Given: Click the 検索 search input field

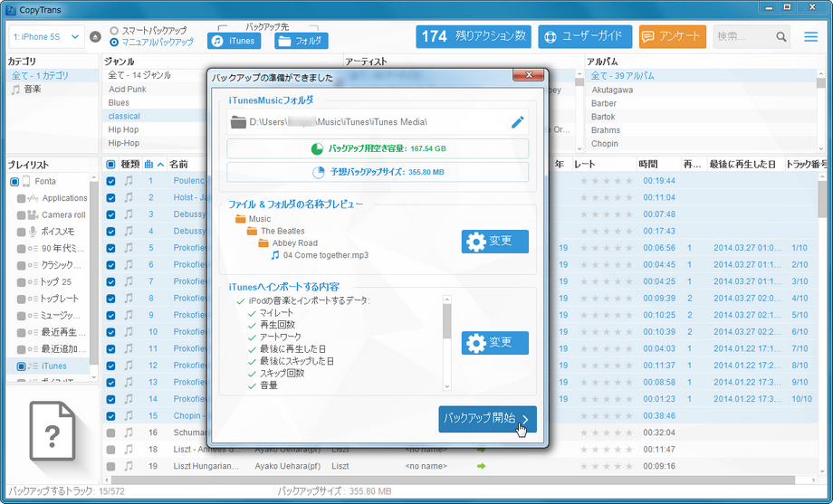Looking at the screenshot, I should coord(743,36).
